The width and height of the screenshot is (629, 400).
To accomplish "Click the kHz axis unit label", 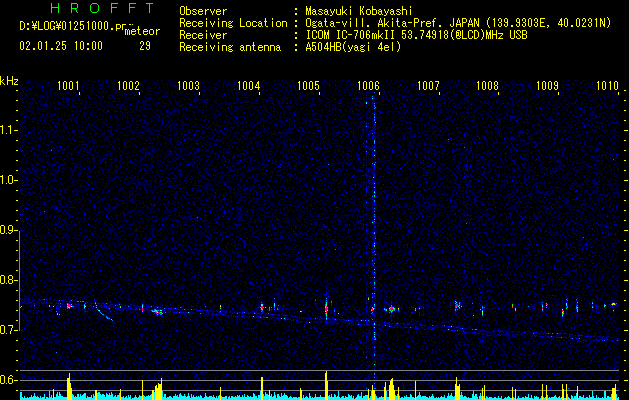I will point(9,81).
